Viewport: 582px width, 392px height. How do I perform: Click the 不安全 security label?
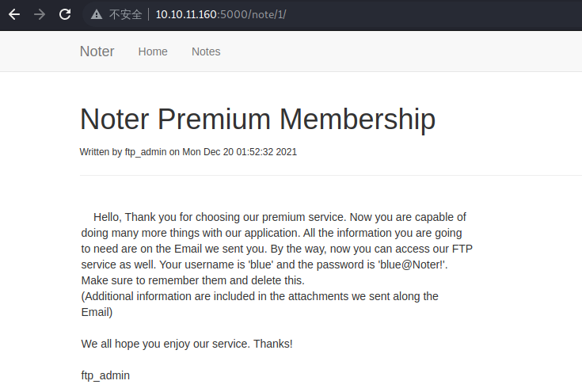click(x=125, y=14)
